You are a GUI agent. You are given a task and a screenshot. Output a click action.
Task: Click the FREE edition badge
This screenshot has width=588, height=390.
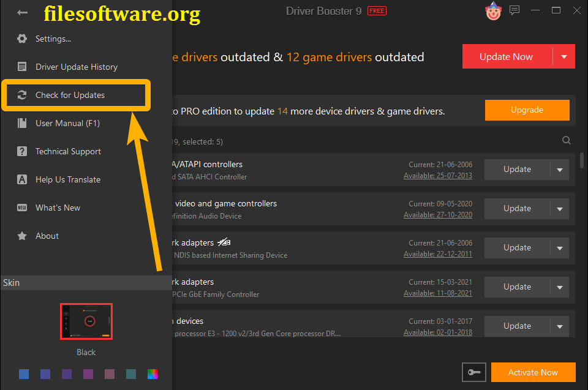[x=377, y=11]
